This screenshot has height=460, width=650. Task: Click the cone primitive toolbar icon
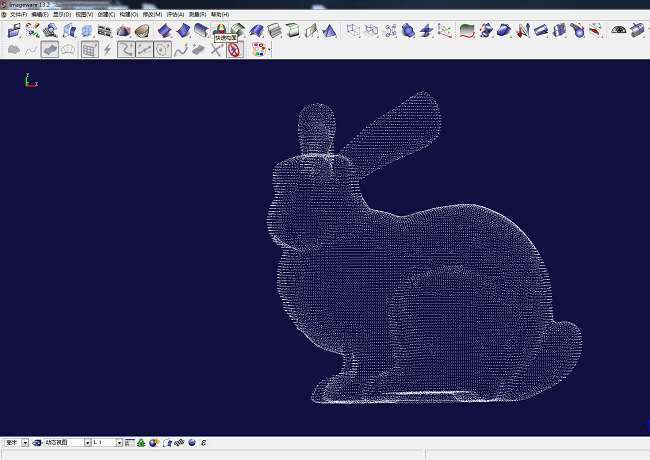pyautogui.click(x=329, y=31)
